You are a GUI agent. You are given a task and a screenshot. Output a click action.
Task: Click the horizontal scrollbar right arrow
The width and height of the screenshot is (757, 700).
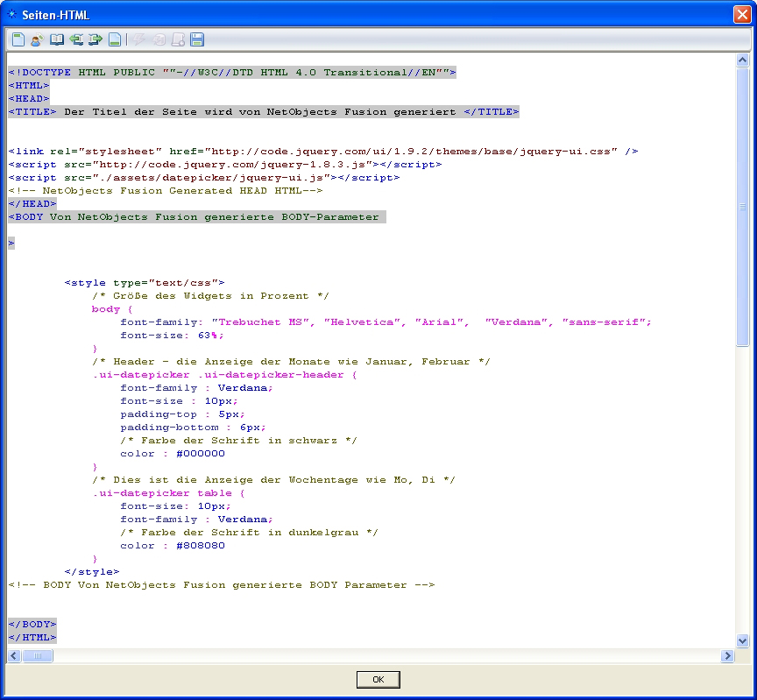pyautogui.click(x=727, y=655)
